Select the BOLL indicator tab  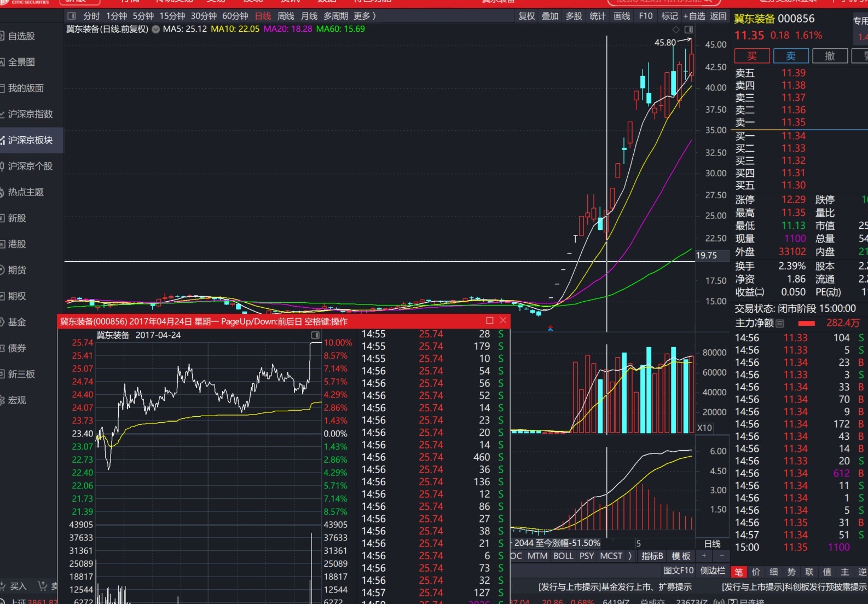pyautogui.click(x=563, y=556)
